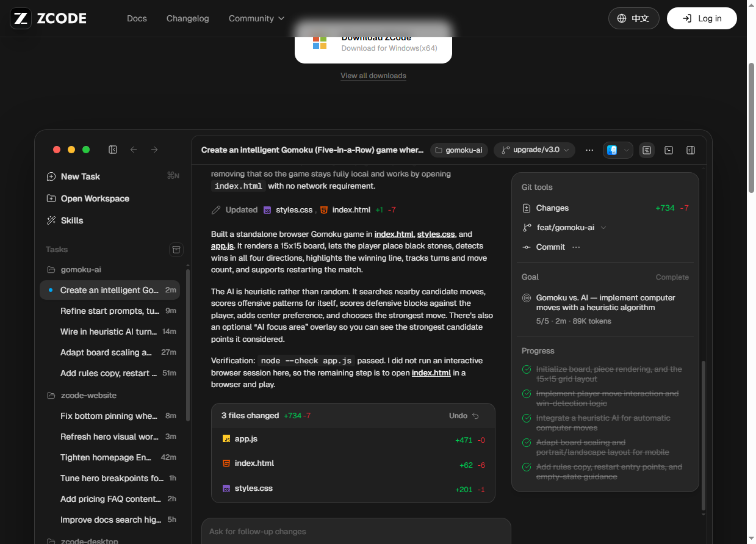Click the archive icon beside Tasks
The width and height of the screenshot is (756, 544).
click(x=176, y=249)
